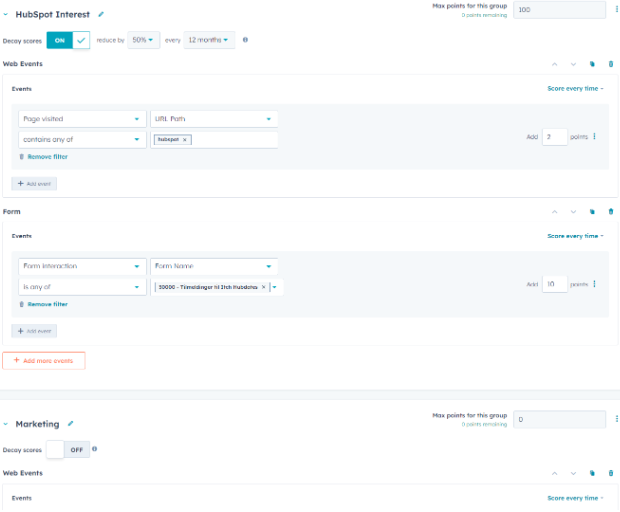Change Score every time for HubSpot Web Events
The image size is (620, 512).
point(575,89)
